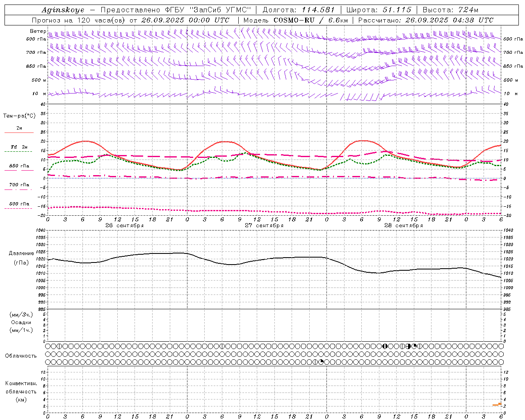This screenshot has width=525, height=420.
Task: Click the "Давление" pressure panel label
Action: coord(21,253)
